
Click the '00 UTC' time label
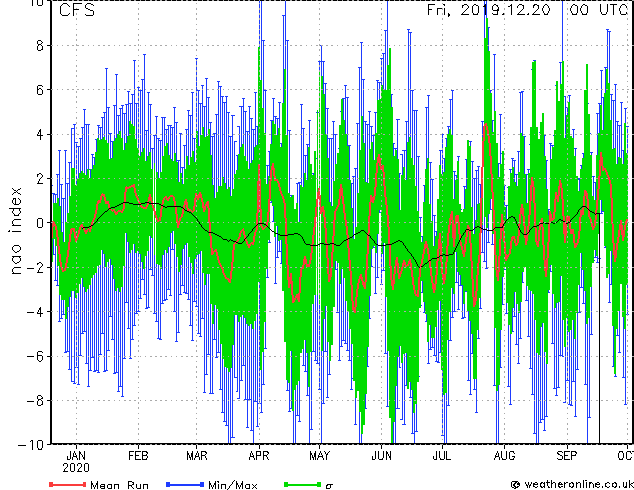tap(598, 10)
